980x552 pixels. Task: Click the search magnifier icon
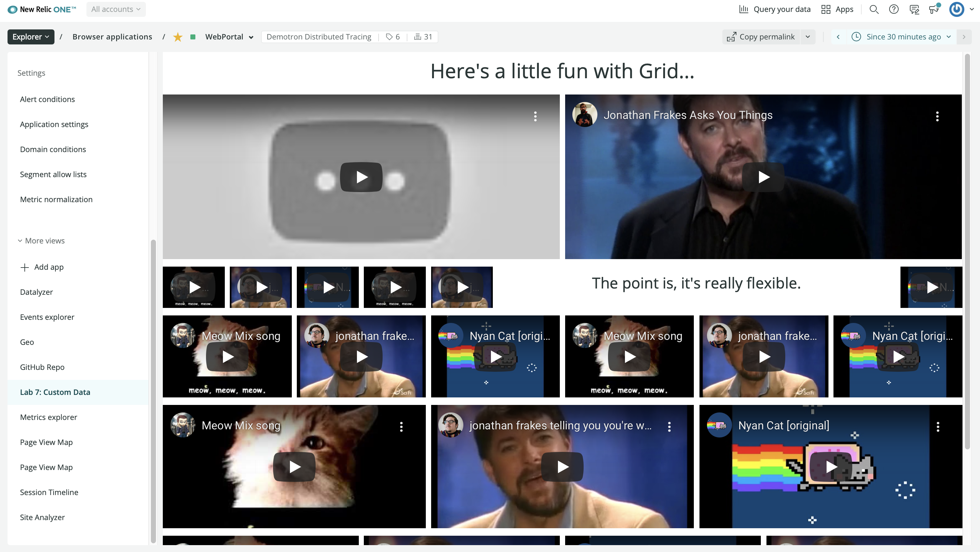874,9
